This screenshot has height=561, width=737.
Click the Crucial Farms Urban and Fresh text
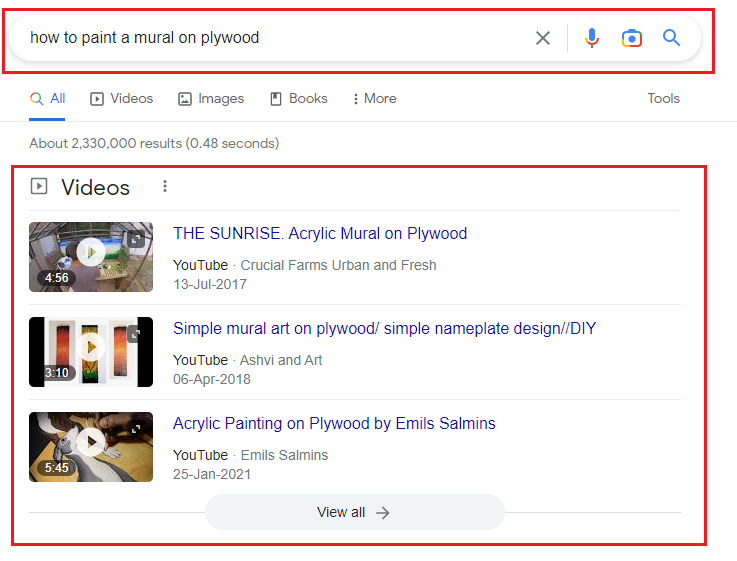[338, 265]
